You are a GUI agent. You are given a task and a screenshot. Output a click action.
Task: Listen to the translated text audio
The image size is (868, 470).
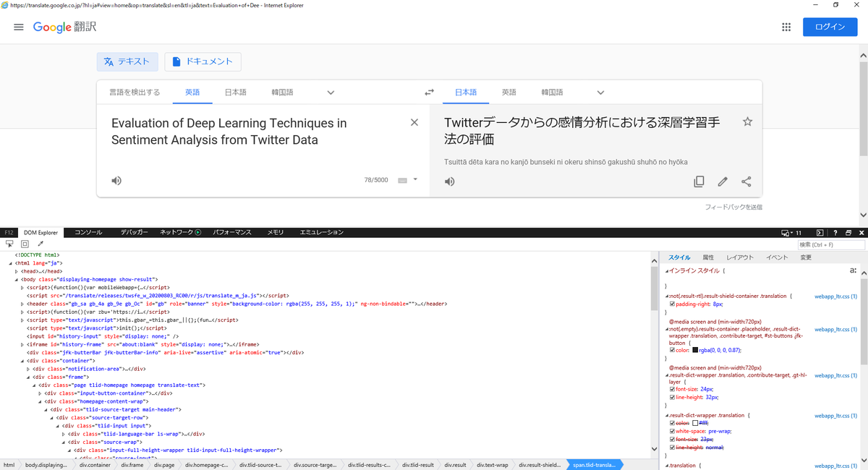[449, 181]
